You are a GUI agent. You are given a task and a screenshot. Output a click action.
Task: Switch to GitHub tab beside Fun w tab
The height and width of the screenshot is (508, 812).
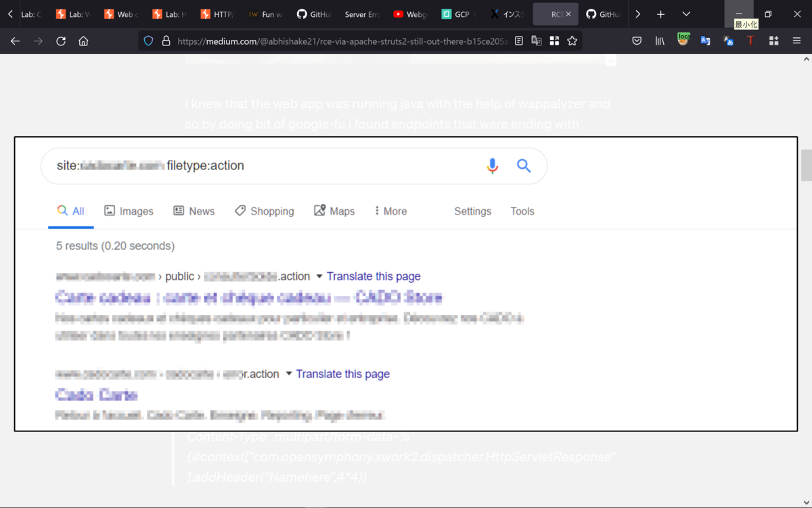pyautogui.click(x=313, y=14)
